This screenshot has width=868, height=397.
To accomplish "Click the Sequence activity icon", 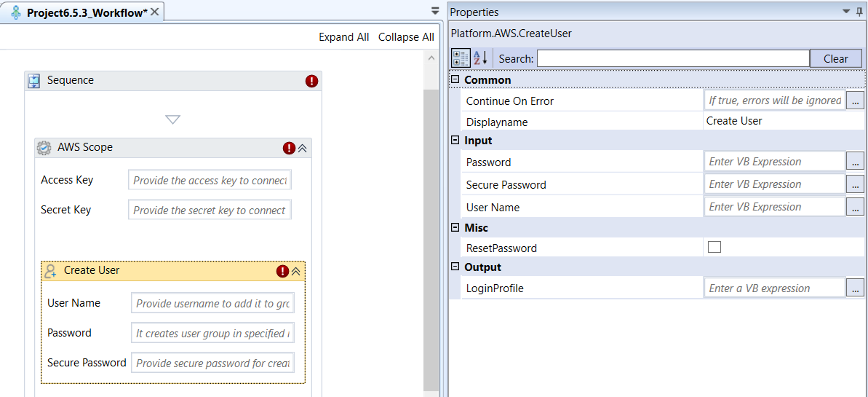I will (34, 81).
